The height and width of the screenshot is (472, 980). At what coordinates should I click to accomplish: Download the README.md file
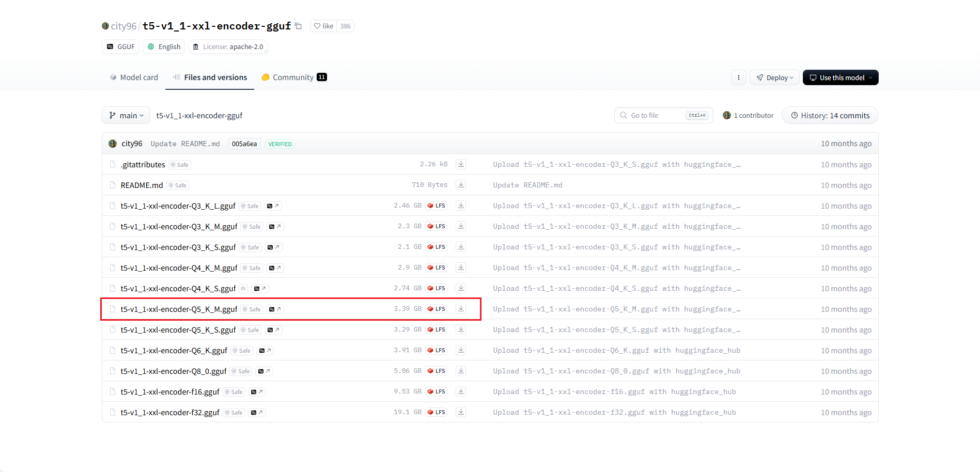461,185
